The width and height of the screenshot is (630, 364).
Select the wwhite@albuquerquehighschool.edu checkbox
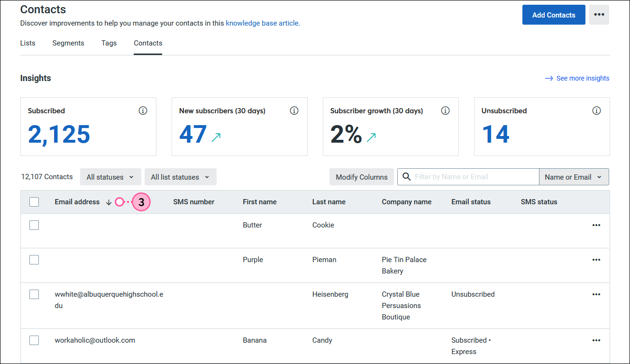34,294
